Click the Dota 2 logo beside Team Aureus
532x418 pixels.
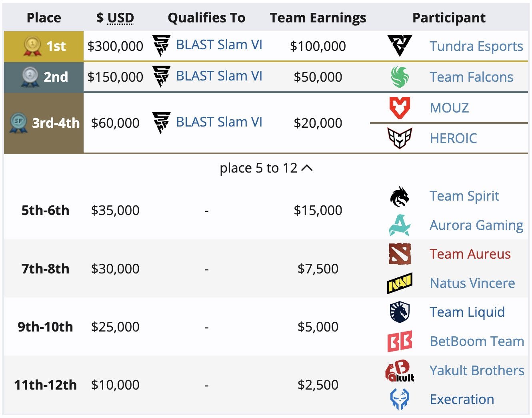coord(399,254)
